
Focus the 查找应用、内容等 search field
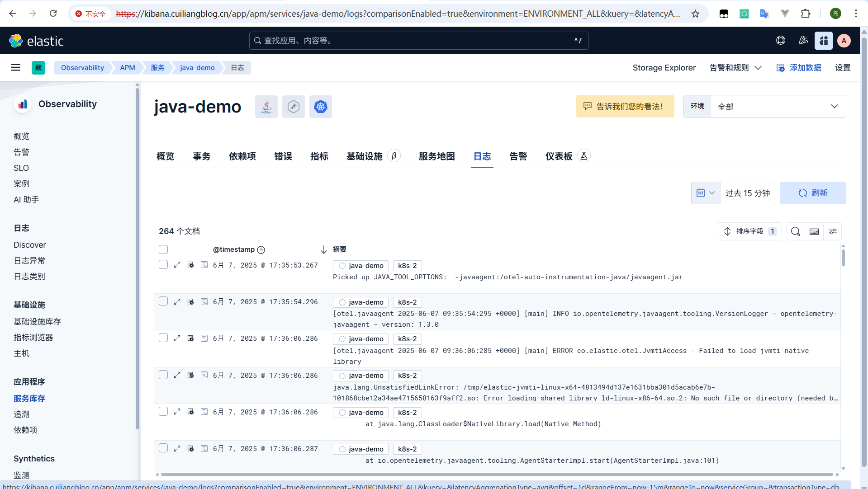[x=418, y=41]
